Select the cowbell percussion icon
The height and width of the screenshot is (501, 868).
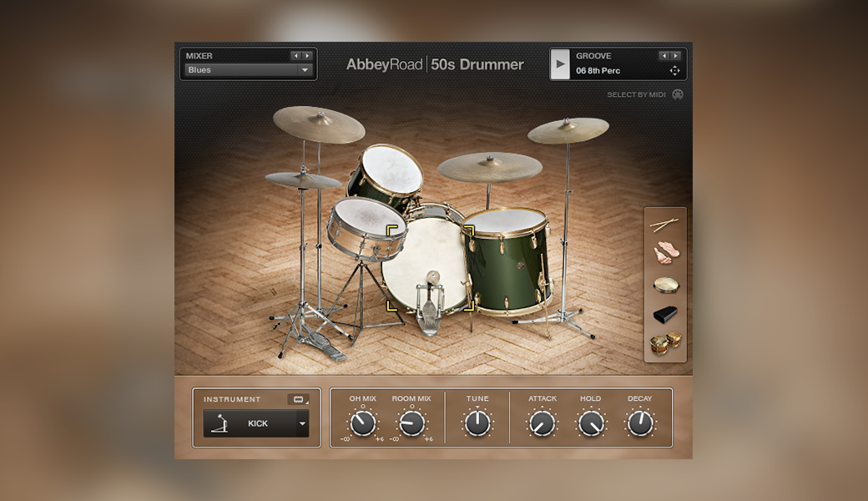click(x=665, y=315)
